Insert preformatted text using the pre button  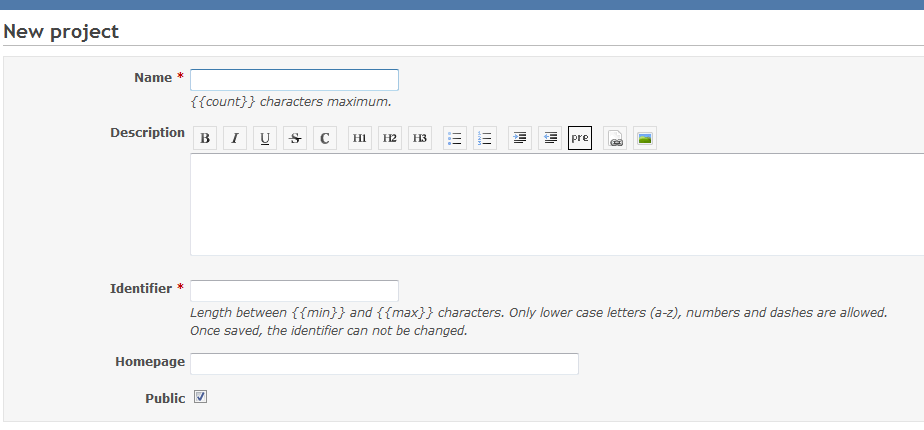580,139
